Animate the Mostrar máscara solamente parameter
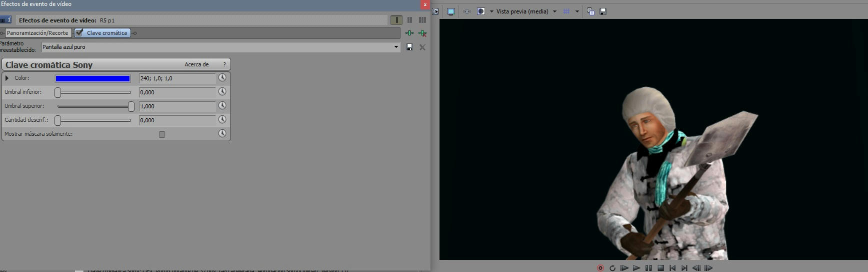 222,134
